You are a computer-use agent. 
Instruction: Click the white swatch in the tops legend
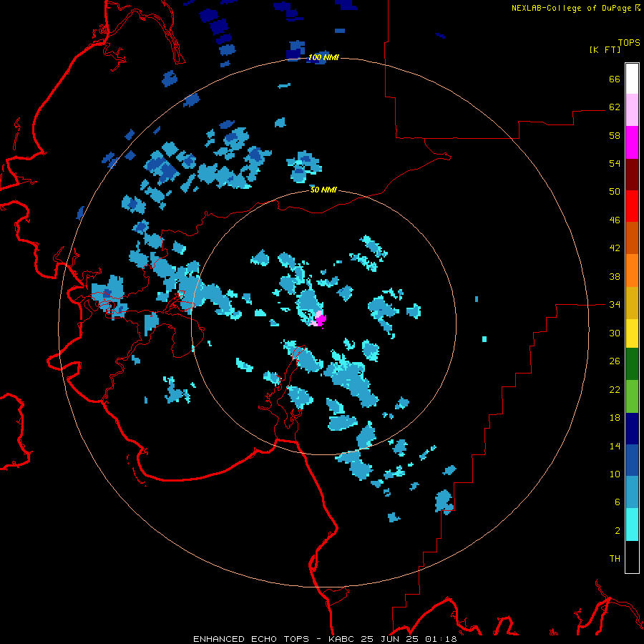pos(632,79)
